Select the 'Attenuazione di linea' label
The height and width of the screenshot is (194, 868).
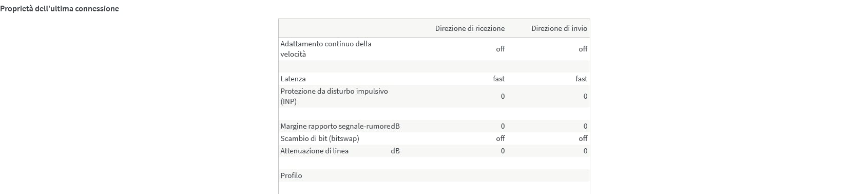pos(315,151)
